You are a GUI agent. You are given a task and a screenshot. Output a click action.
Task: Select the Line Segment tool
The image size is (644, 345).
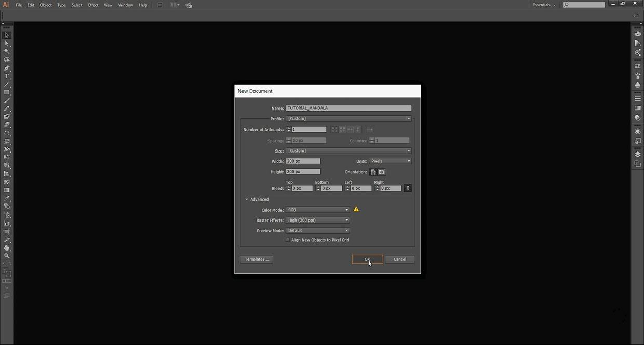pyautogui.click(x=7, y=84)
